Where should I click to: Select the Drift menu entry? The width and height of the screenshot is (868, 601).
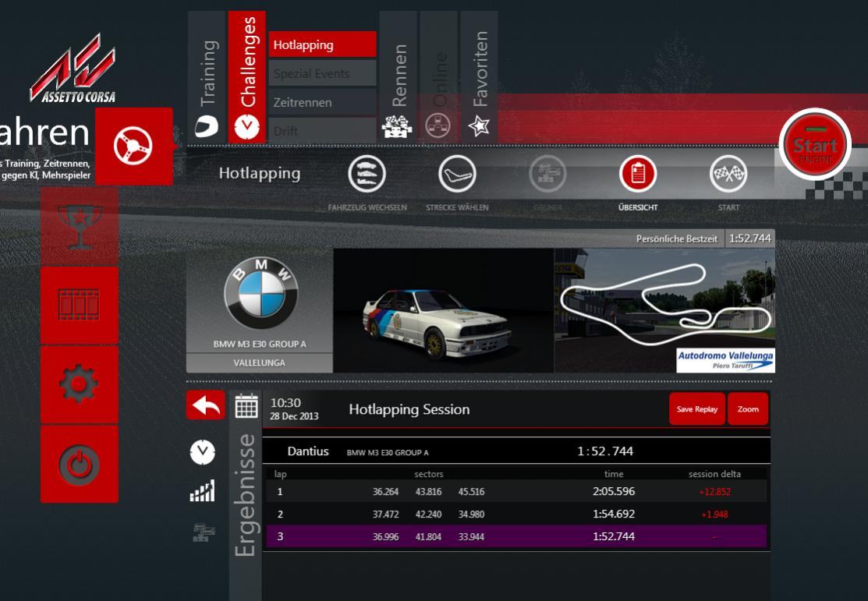tap(322, 131)
